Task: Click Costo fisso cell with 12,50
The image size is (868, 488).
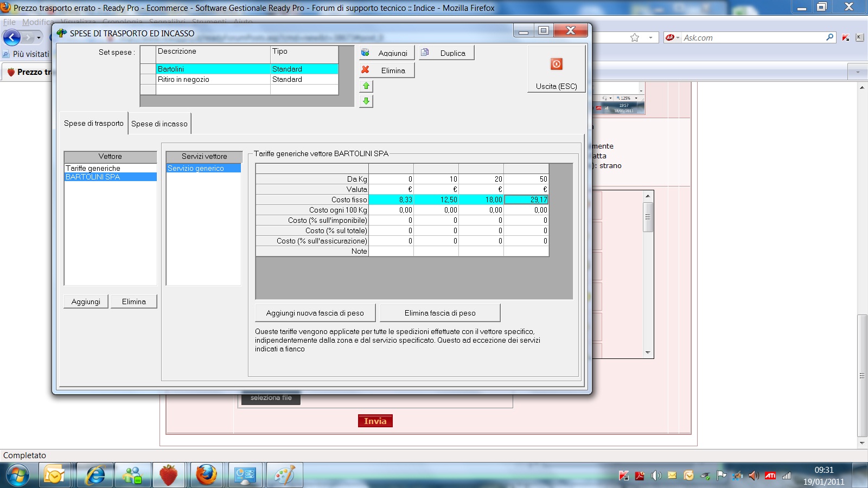Action: (436, 200)
